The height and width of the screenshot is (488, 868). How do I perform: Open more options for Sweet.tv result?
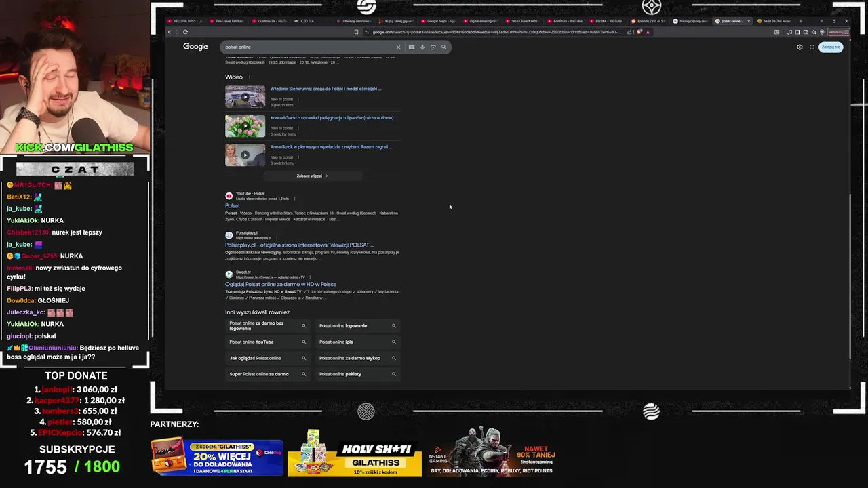[310, 277]
